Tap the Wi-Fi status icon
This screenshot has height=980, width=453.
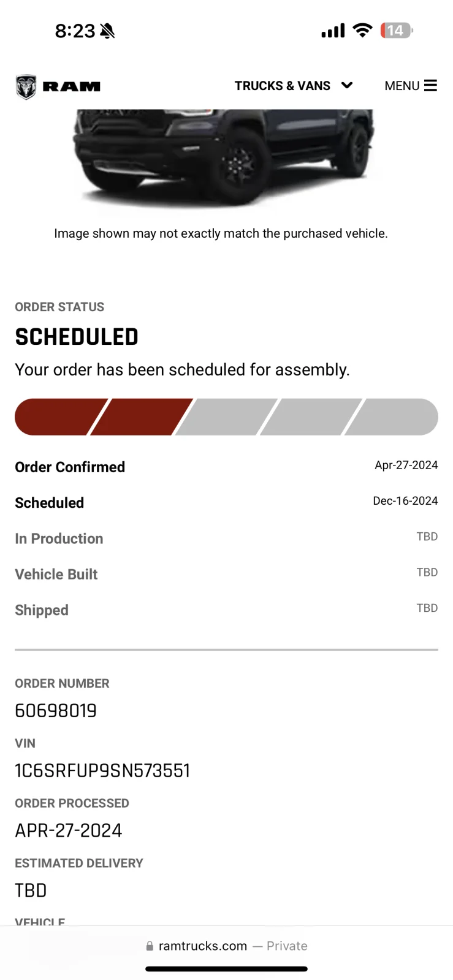(363, 30)
